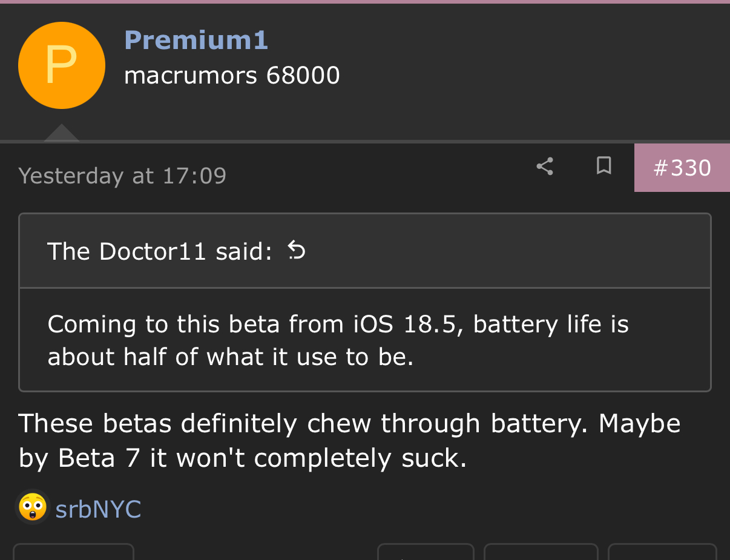730x560 pixels.
Task: Click the share post icon
Action: pos(545,166)
